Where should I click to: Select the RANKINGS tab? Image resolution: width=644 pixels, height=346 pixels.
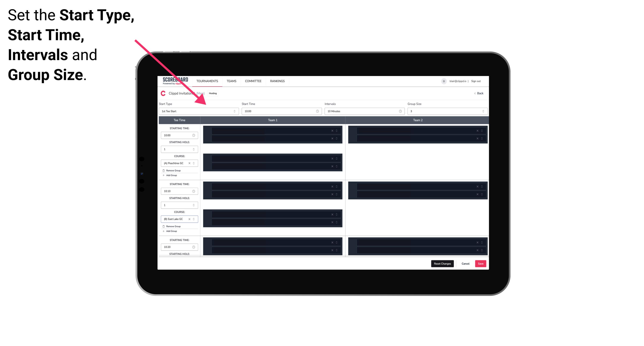(277, 81)
